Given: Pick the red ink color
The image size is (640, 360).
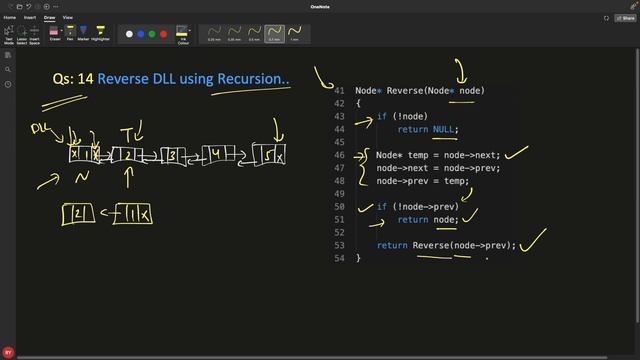Looking at the screenshot, I should pos(164,34).
